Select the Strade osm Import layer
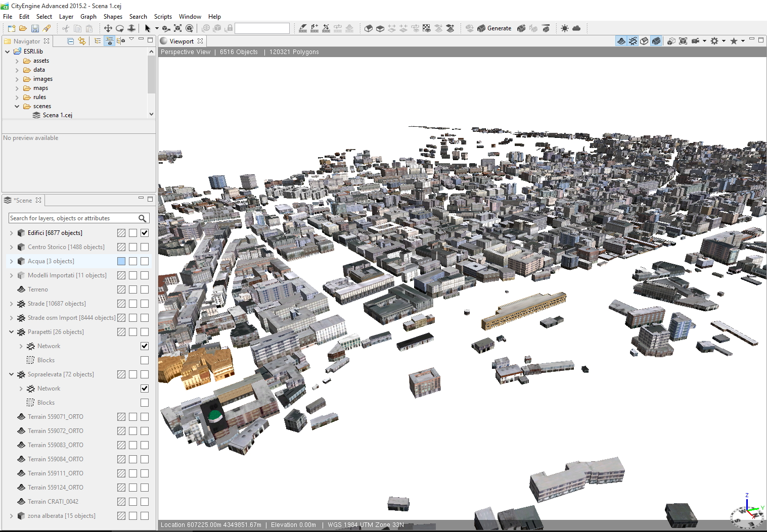The image size is (767, 532). 71,318
